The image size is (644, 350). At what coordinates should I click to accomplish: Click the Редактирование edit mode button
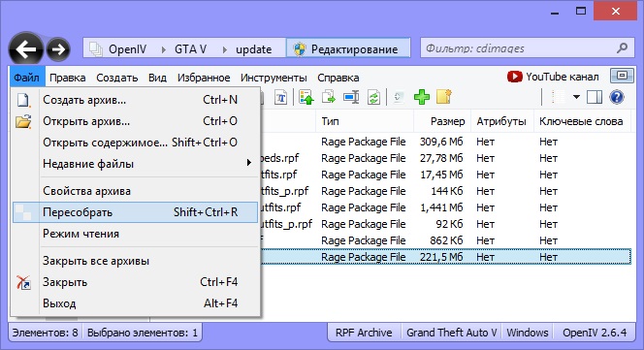point(348,48)
